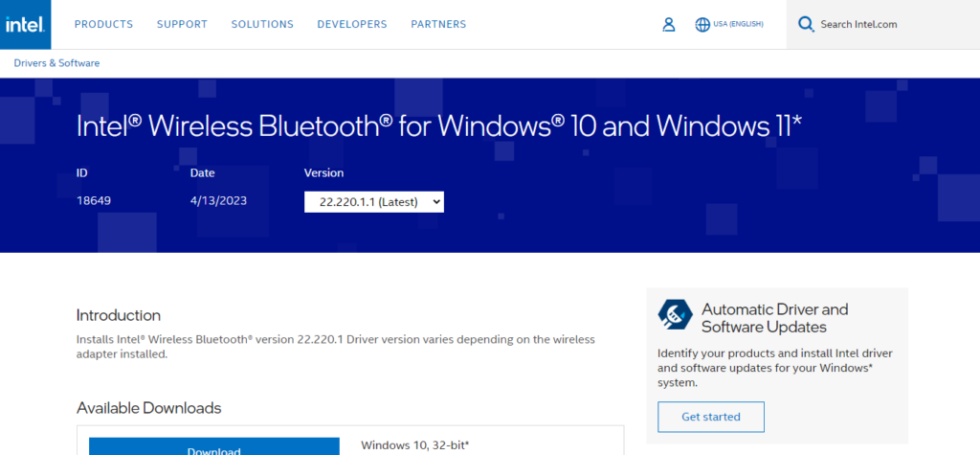Follow the Drivers & Software breadcrumb

coord(56,63)
